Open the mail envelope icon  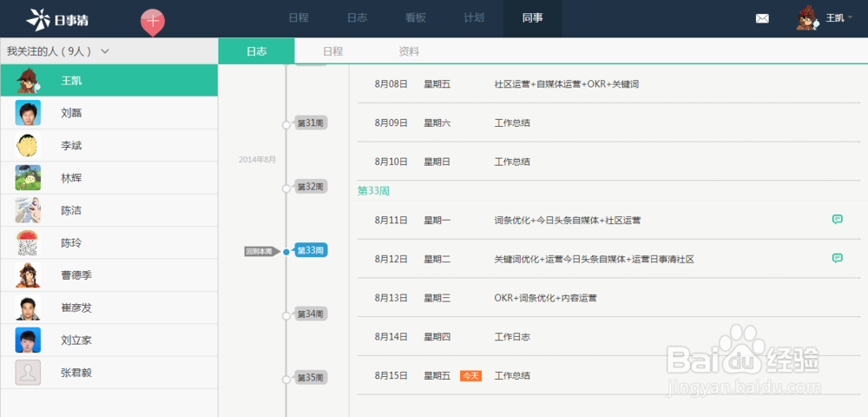(762, 18)
